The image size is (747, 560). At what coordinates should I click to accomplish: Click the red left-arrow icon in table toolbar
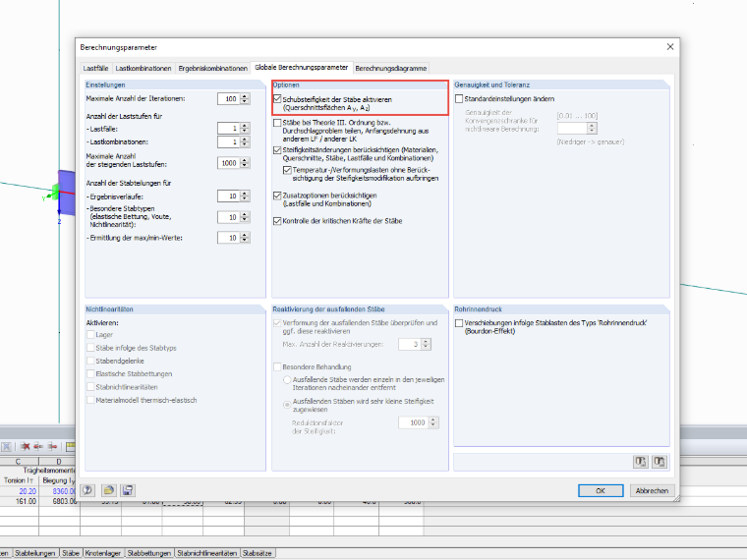click(x=38, y=446)
